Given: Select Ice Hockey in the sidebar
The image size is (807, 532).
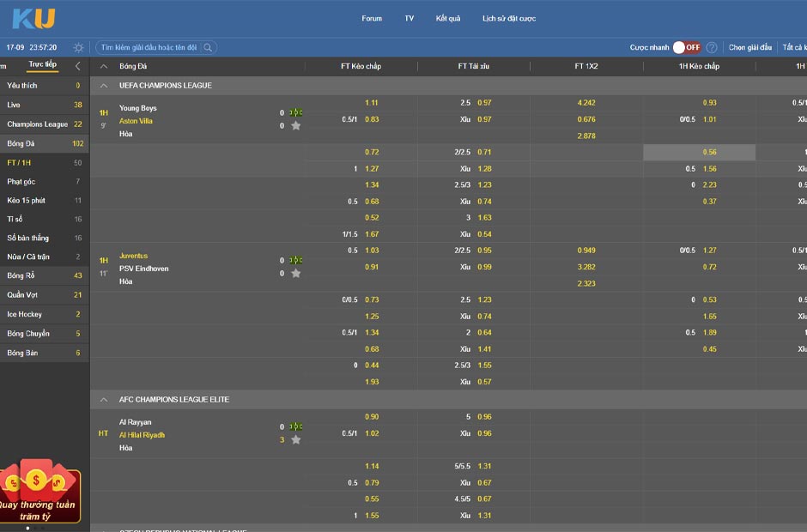Looking at the screenshot, I should coord(45,314).
